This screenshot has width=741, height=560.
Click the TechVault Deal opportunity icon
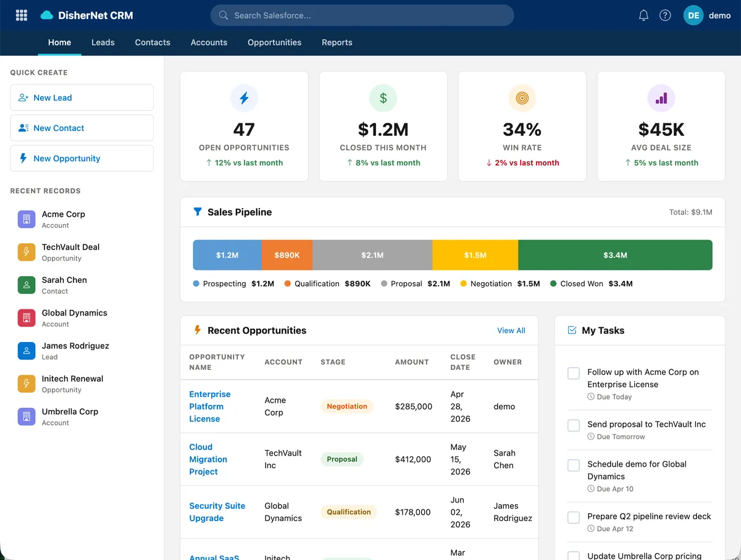[x=26, y=252]
